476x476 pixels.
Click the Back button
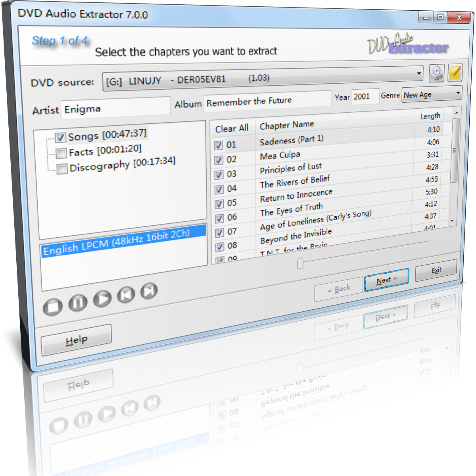click(x=339, y=289)
